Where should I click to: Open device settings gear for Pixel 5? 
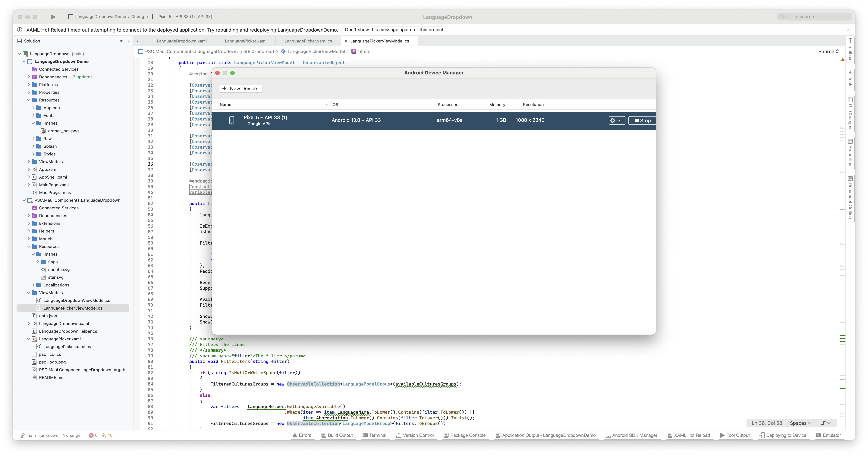pos(617,120)
